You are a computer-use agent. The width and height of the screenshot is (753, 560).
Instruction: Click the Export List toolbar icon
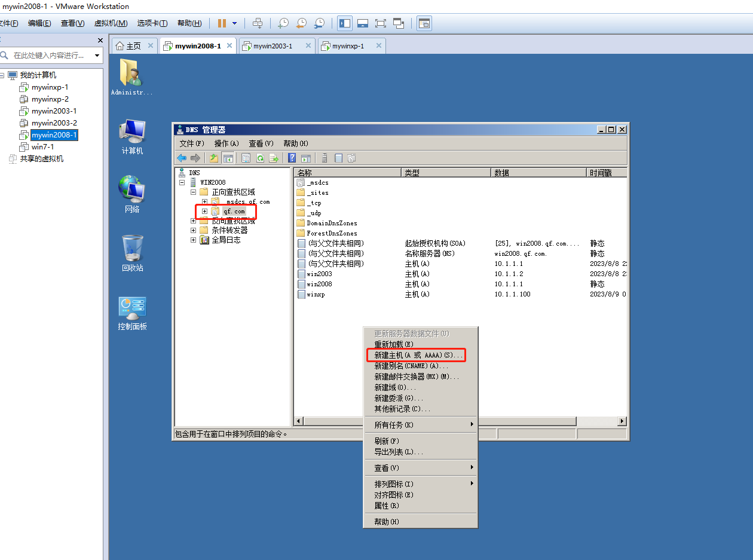pos(274,158)
